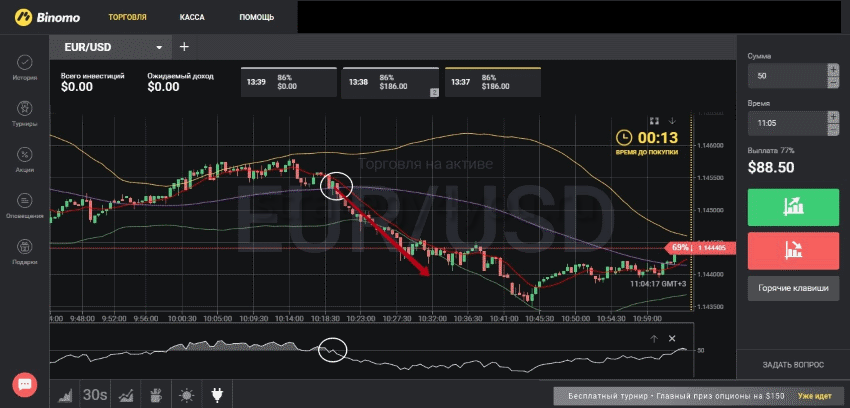The width and height of the screenshot is (850, 408).
Task: Expand the EUR/USD asset dropdown
Action: tap(159, 47)
